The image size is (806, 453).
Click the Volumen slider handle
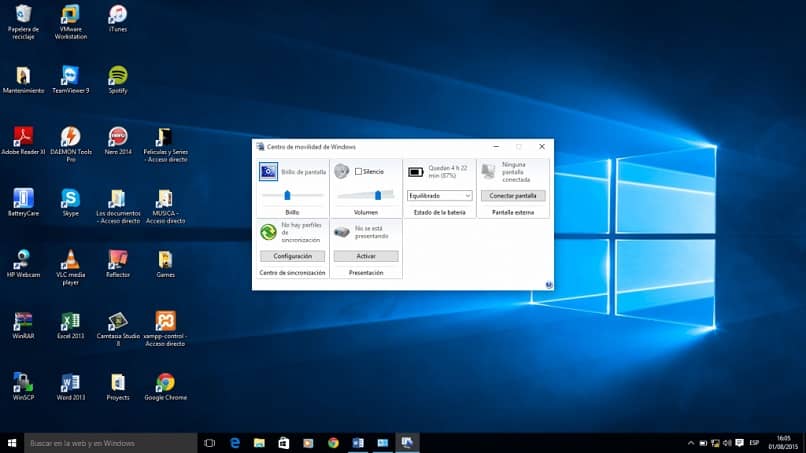point(377,195)
